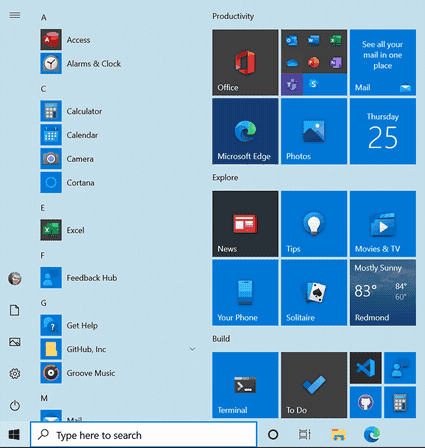Viewport: 425px width, 448px height.
Task: Launch Movies & TV tile
Action: tap(383, 224)
